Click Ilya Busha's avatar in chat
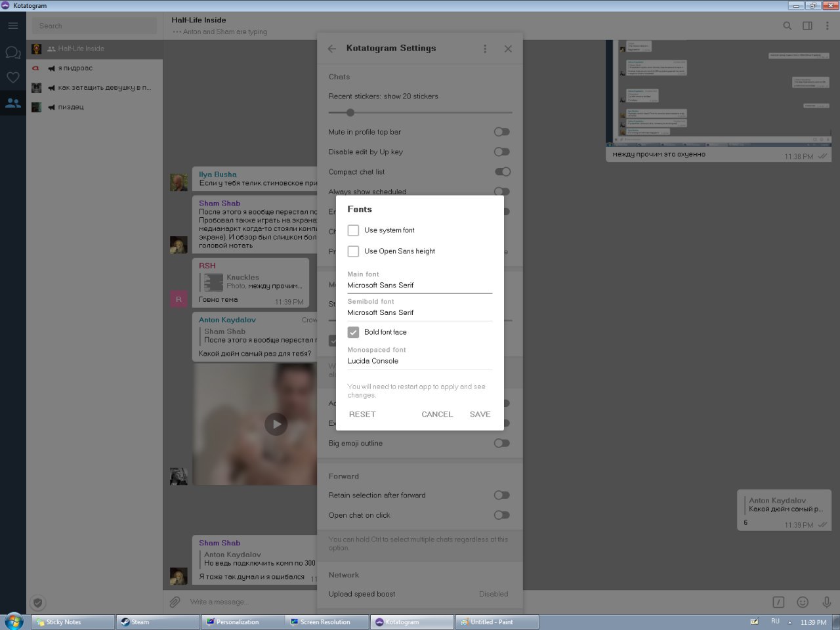Image resolution: width=840 pixels, height=630 pixels. pos(178,182)
